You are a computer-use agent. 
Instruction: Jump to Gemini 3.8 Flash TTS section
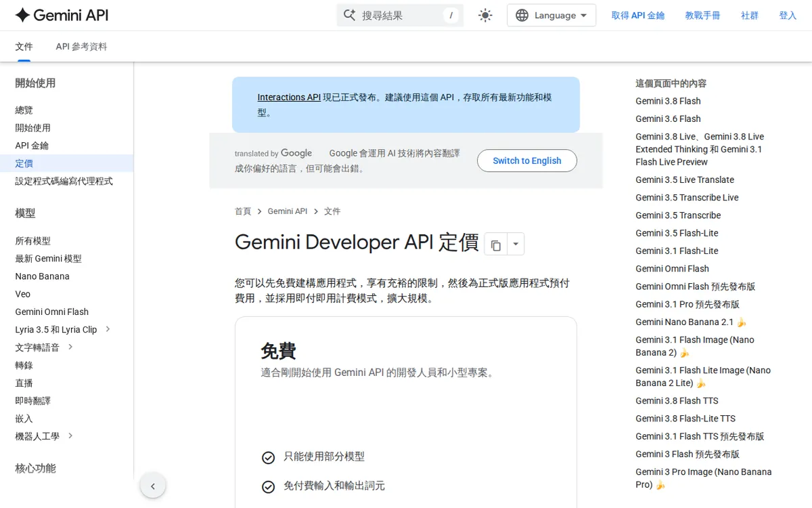click(x=677, y=400)
